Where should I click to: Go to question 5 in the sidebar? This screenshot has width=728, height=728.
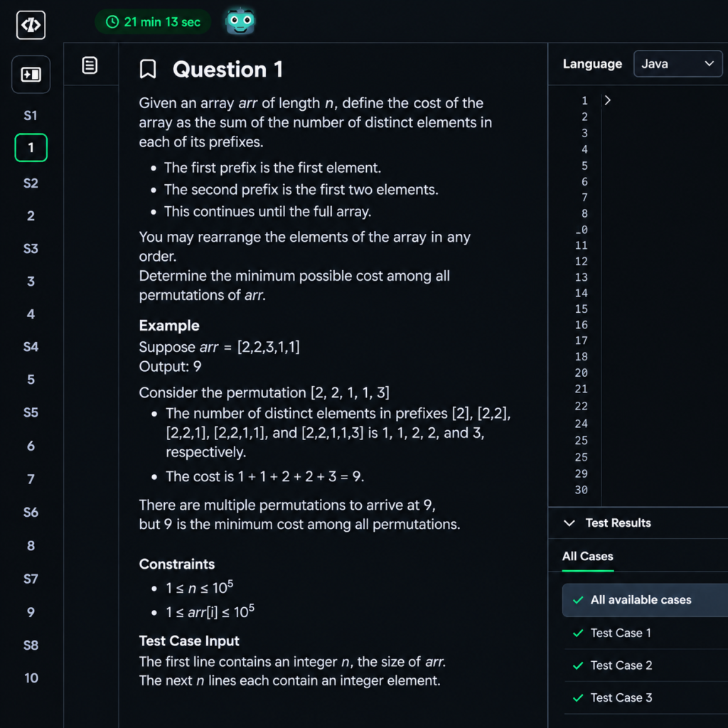click(x=31, y=380)
